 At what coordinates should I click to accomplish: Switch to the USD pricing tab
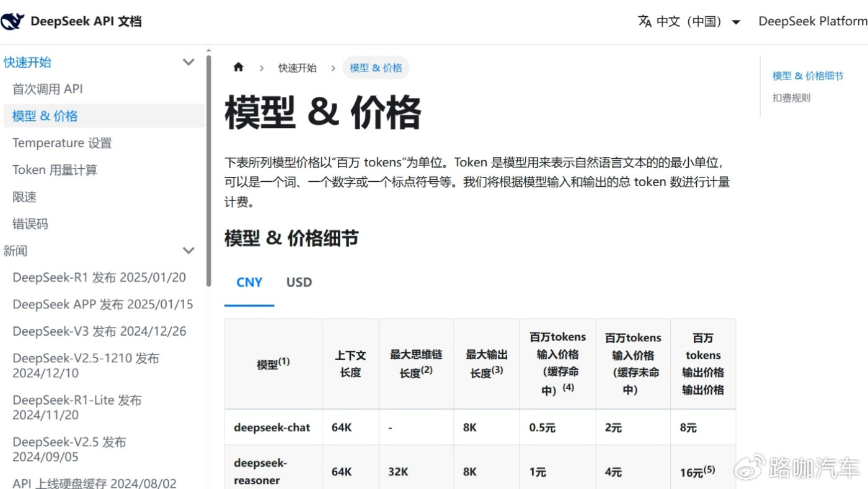[x=299, y=282]
